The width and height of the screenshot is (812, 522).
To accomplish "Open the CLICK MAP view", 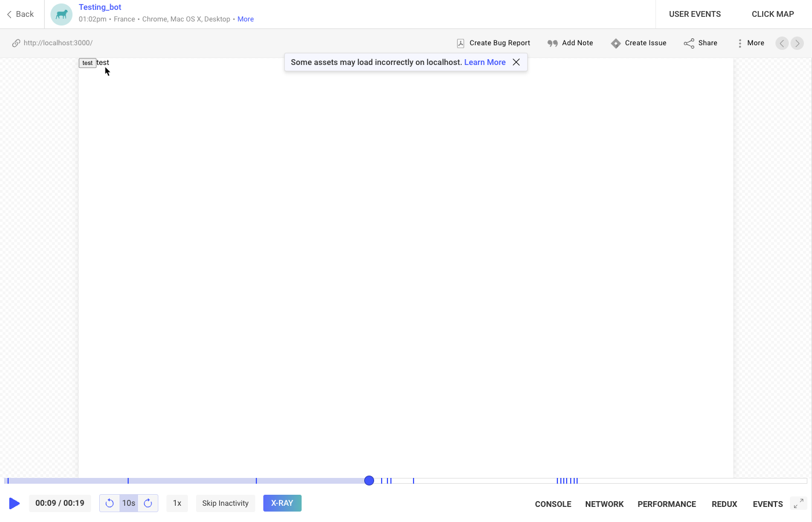I will coord(773,14).
